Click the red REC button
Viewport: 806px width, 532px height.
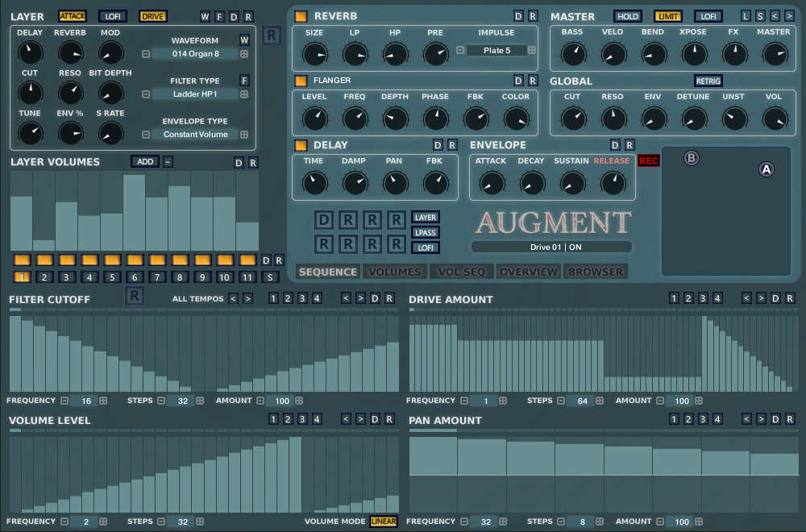coord(649,161)
